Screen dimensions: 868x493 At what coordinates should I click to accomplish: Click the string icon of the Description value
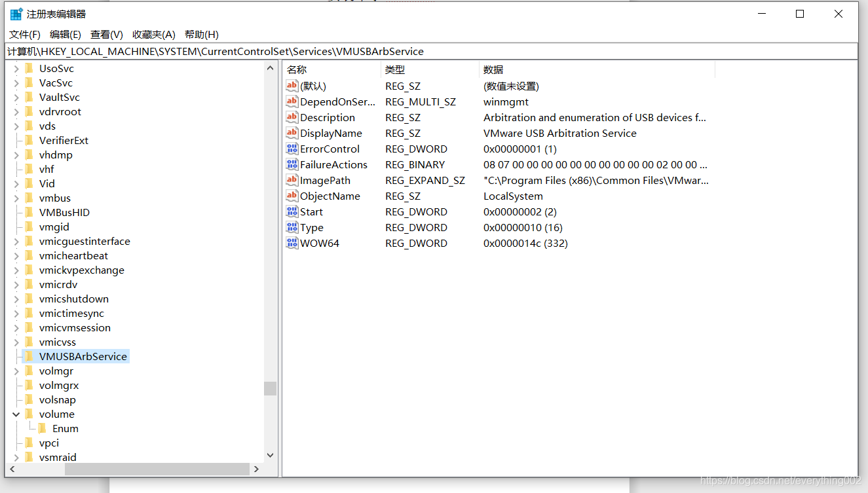pyautogui.click(x=292, y=117)
